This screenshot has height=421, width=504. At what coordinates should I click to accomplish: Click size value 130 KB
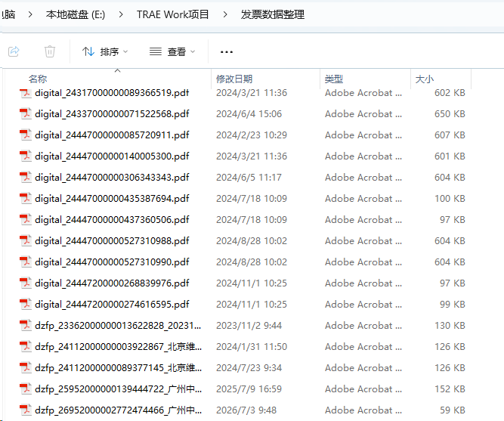point(450,326)
